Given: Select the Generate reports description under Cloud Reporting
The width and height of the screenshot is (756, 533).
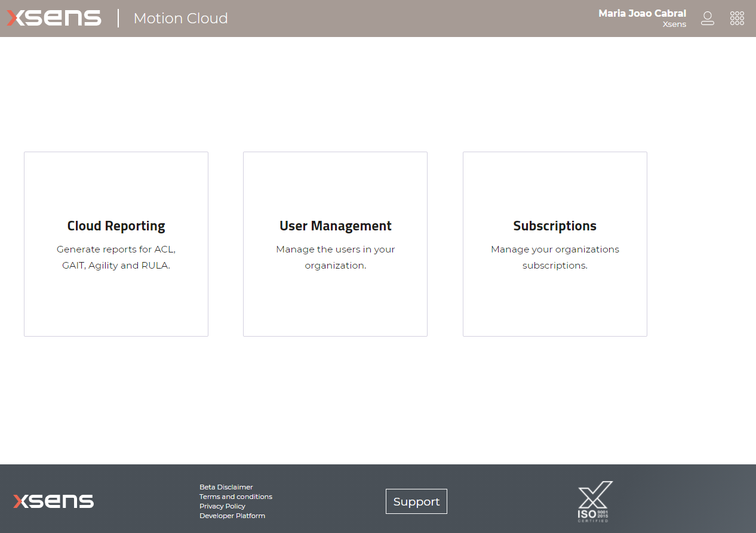Looking at the screenshot, I should pyautogui.click(x=116, y=257).
